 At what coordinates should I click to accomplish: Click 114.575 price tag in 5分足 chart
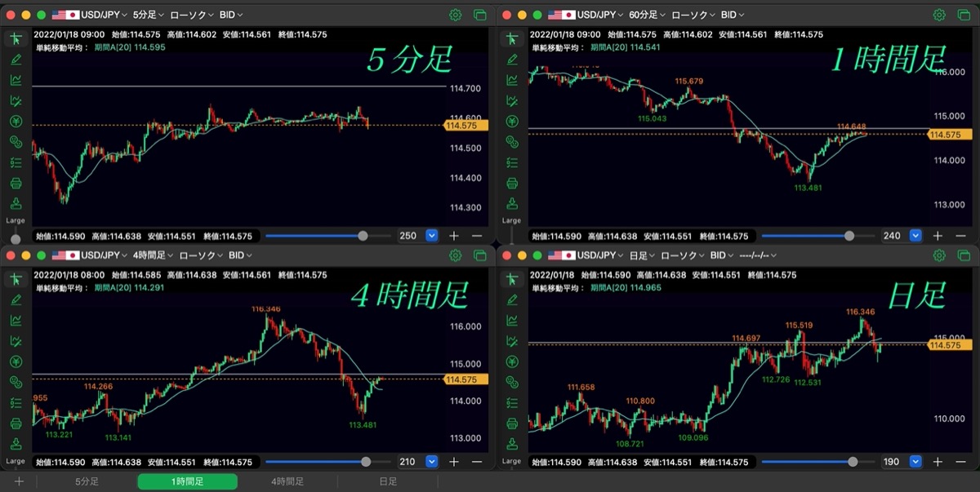click(x=466, y=126)
